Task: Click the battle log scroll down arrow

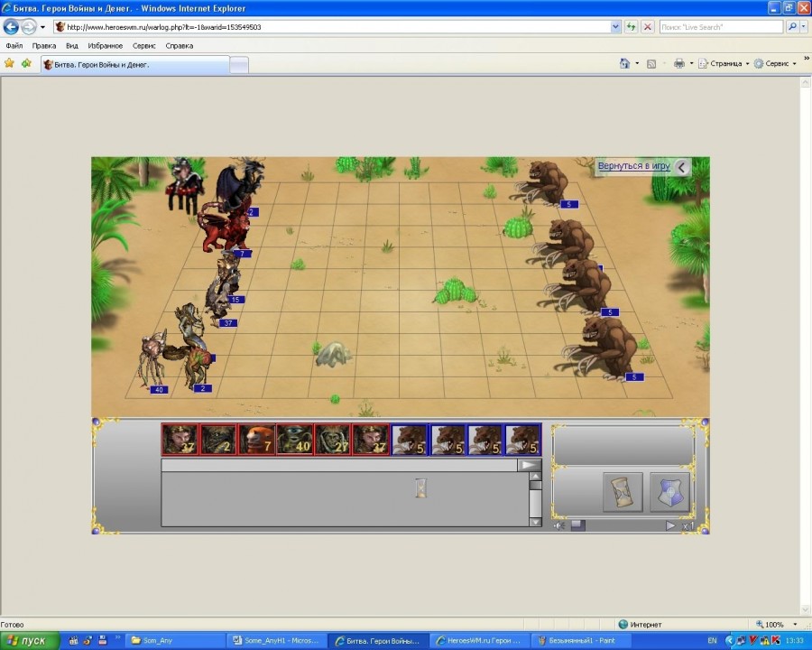Action: pos(535,522)
